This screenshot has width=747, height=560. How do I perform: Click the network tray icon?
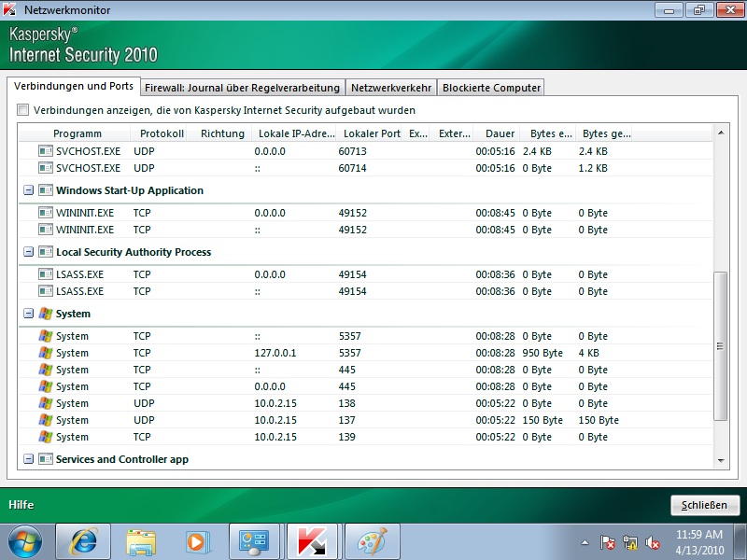pos(629,542)
